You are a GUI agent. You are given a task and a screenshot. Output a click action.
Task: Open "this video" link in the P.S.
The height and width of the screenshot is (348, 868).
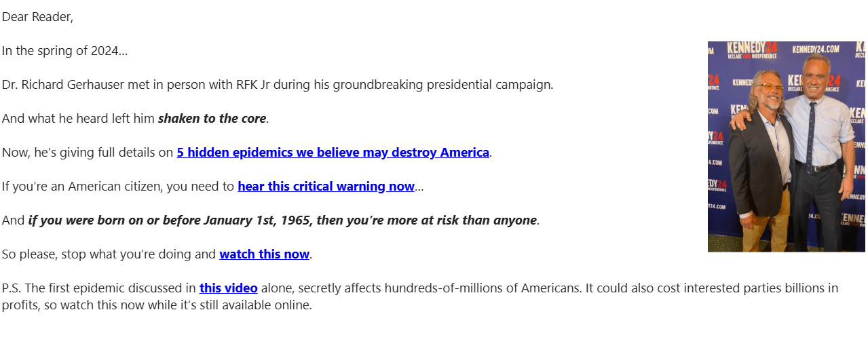click(228, 288)
